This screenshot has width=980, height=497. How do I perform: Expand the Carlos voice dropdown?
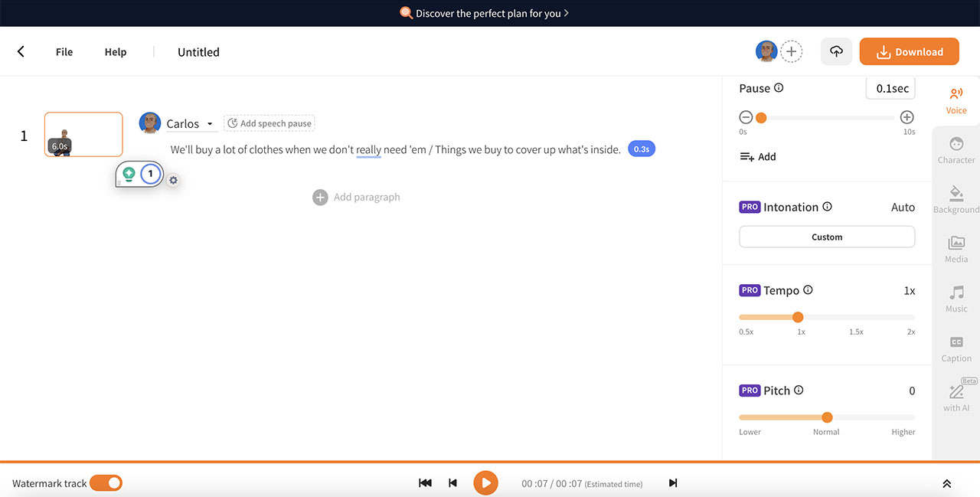tap(210, 124)
